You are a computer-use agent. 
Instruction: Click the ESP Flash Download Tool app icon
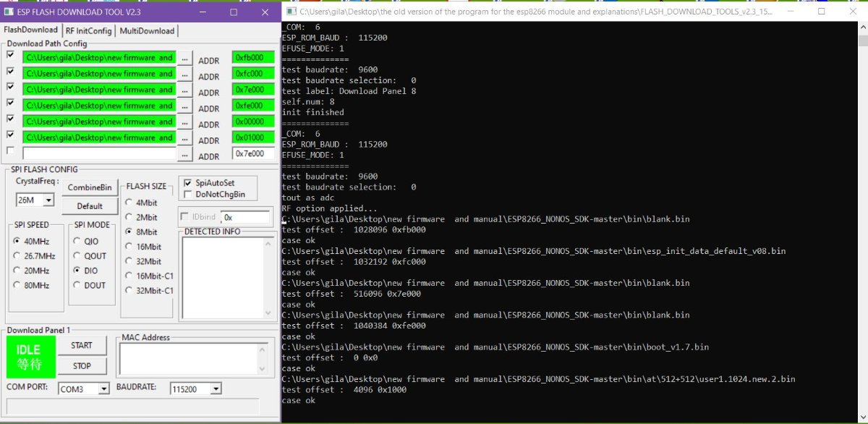[9, 12]
